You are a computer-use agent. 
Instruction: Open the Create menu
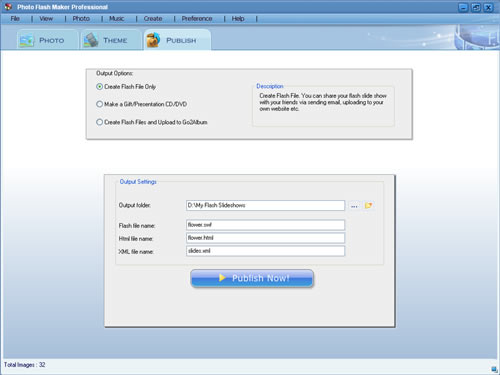click(153, 19)
